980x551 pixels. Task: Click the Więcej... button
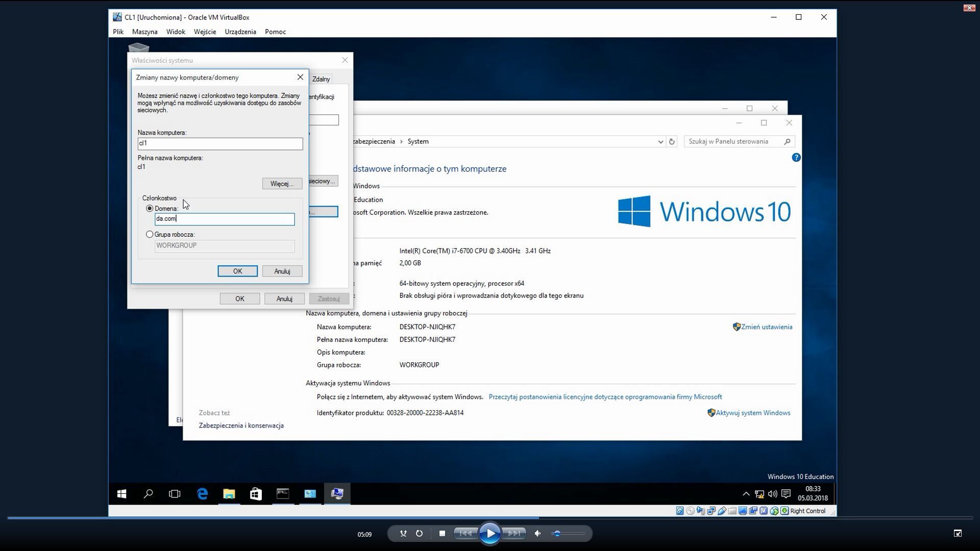click(x=282, y=184)
